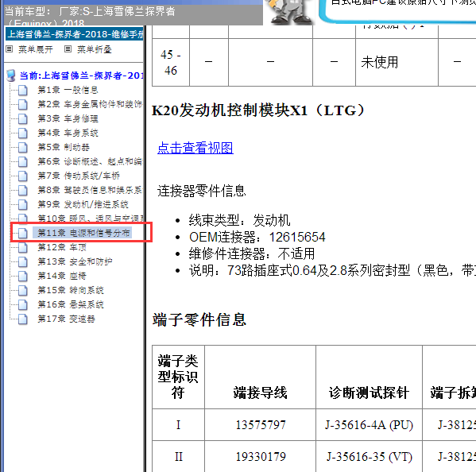Click the 端子零件信息 heading
The width and height of the screenshot is (476, 472).
click(199, 320)
